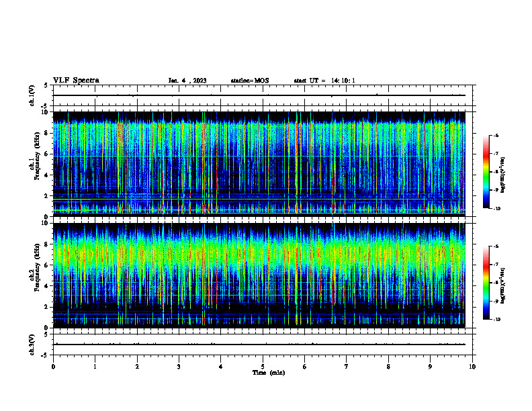This screenshot has width=532, height=411.
Task: Click time axis tick label '8'
Action: tap(388, 367)
